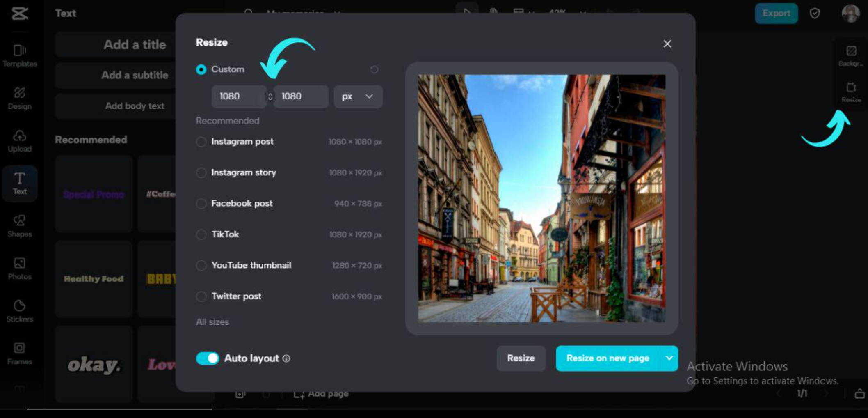Choose the Healthy Food text template

tap(94, 279)
